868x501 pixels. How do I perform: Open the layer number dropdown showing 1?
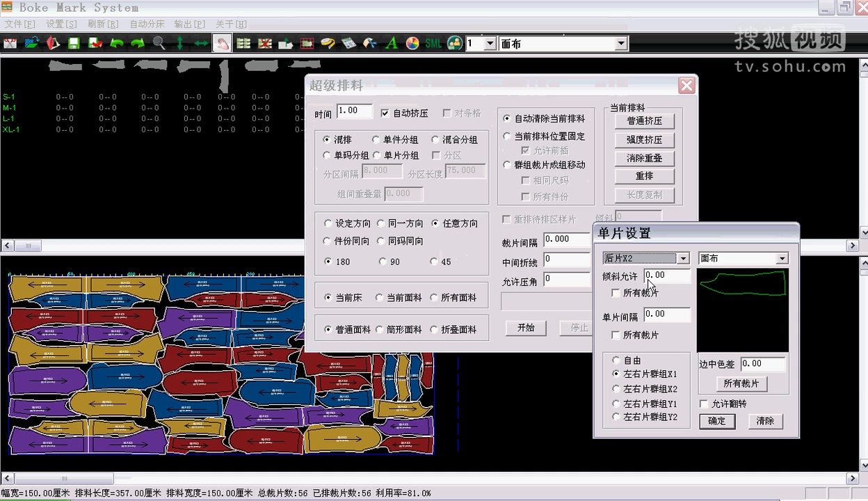[491, 43]
